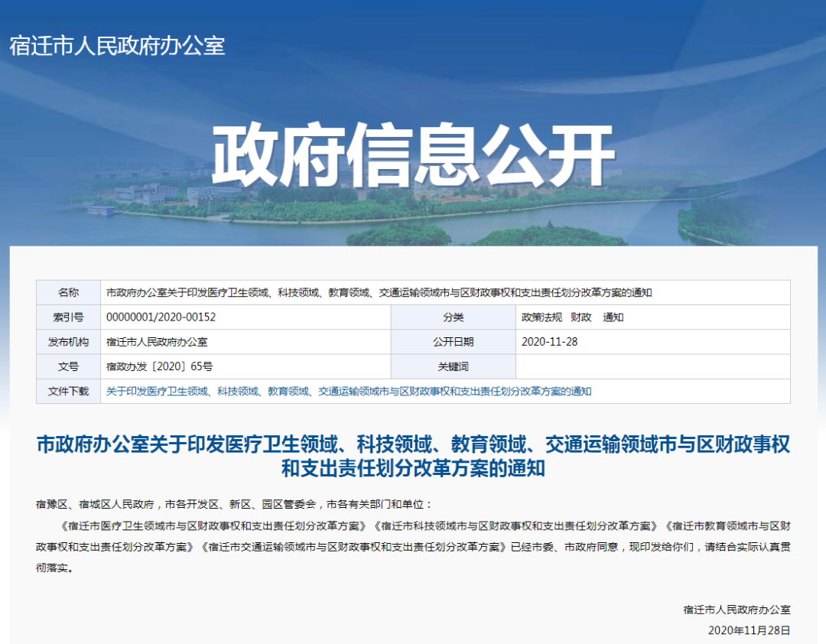The width and height of the screenshot is (826, 644).
Task: Click the 名称 label cell
Action: pyautogui.click(x=69, y=292)
